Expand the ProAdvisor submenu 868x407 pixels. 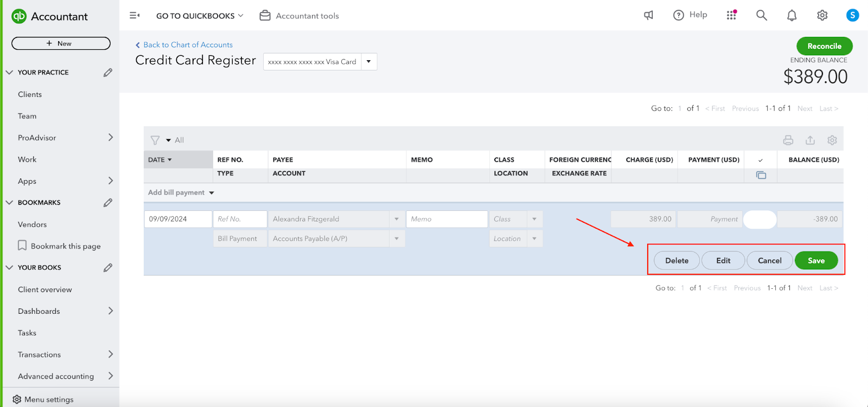pos(111,137)
